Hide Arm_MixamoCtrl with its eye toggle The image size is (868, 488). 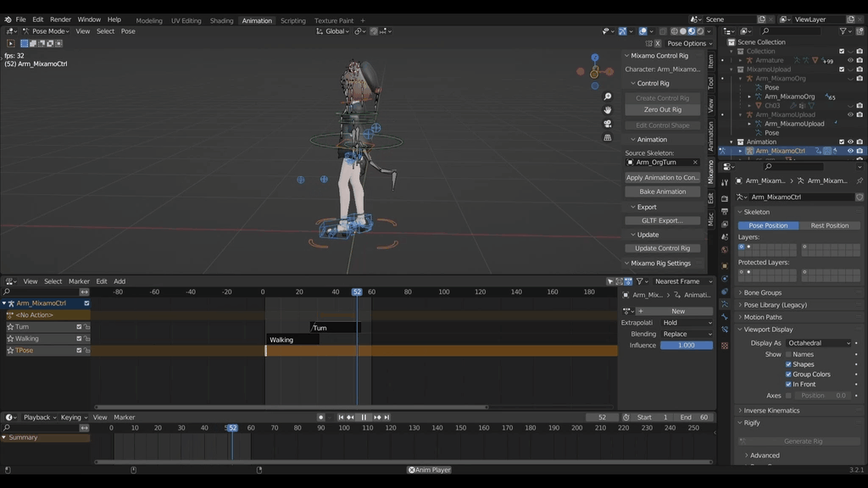point(850,150)
